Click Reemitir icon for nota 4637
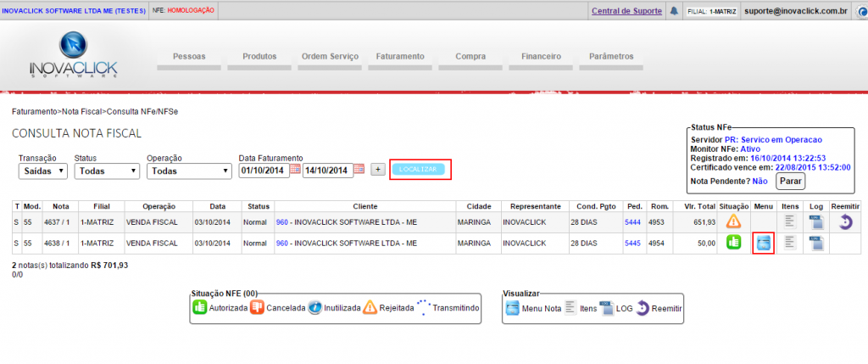This screenshot has width=868, height=364. coord(844,221)
